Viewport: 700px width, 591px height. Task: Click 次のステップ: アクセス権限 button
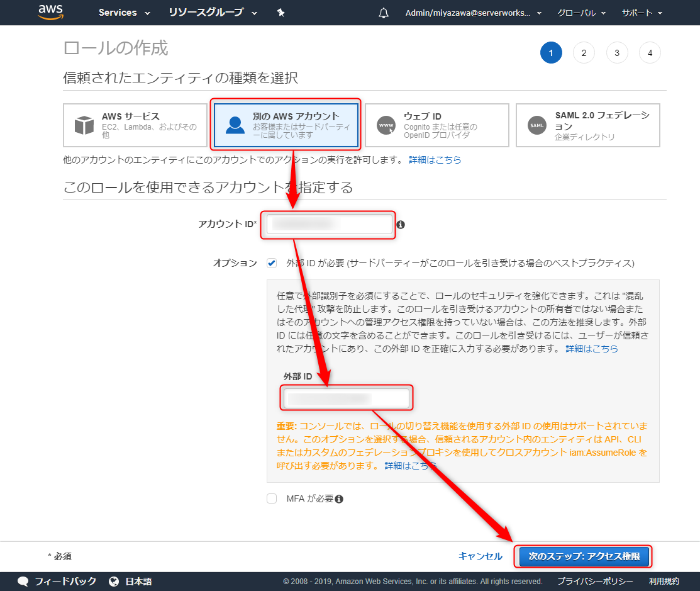pos(584,556)
